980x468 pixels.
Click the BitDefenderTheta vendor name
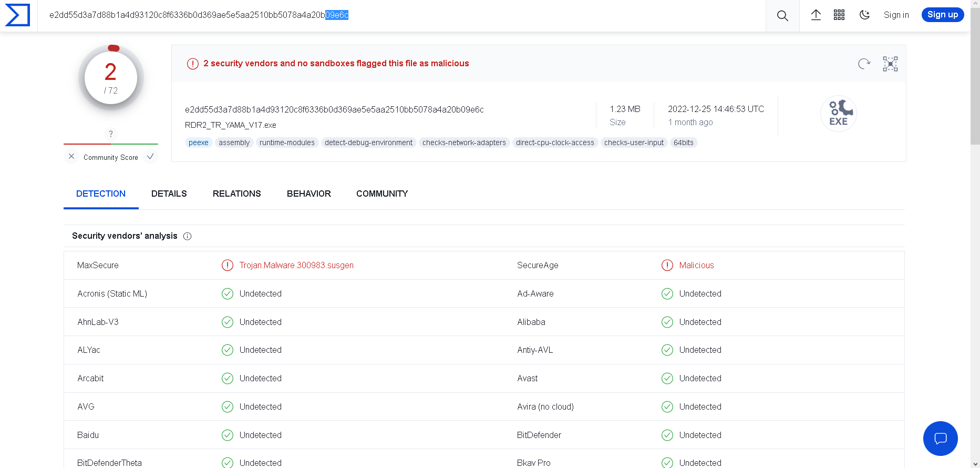coord(109,463)
